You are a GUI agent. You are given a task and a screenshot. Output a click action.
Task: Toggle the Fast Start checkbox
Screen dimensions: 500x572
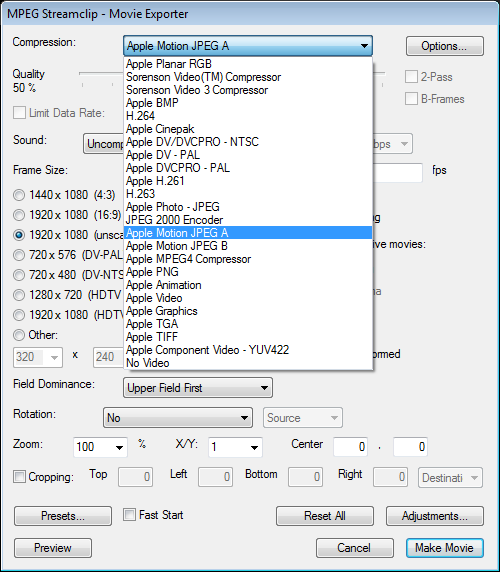[x=129, y=515]
